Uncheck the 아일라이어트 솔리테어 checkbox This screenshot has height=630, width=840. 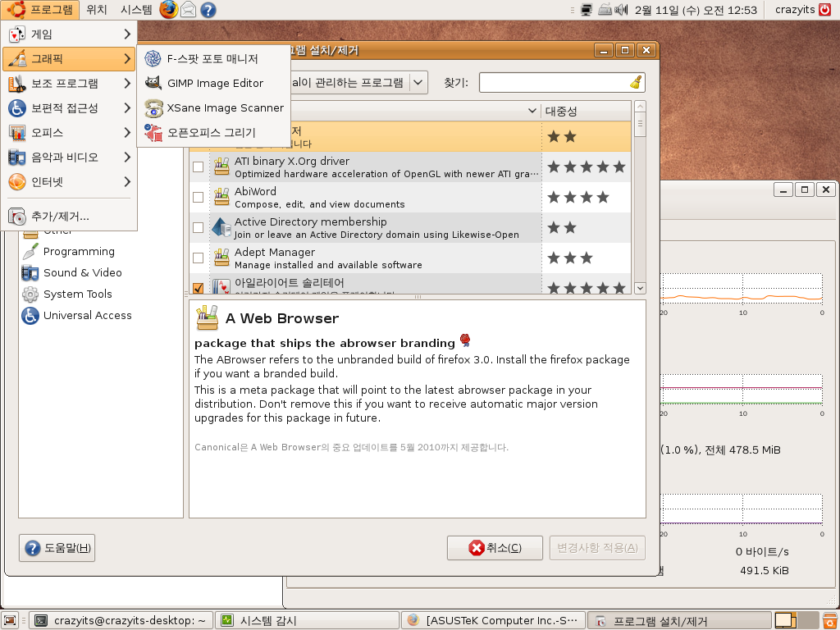tap(199, 288)
